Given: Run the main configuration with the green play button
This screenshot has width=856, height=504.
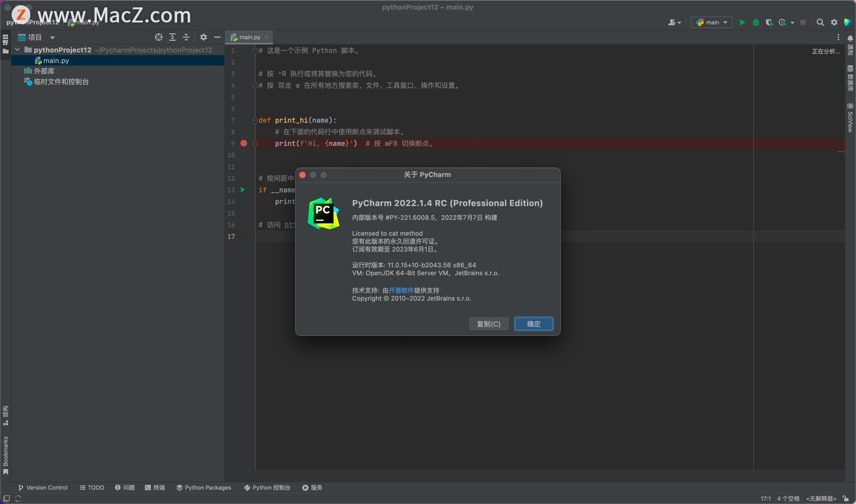Looking at the screenshot, I should pos(742,22).
